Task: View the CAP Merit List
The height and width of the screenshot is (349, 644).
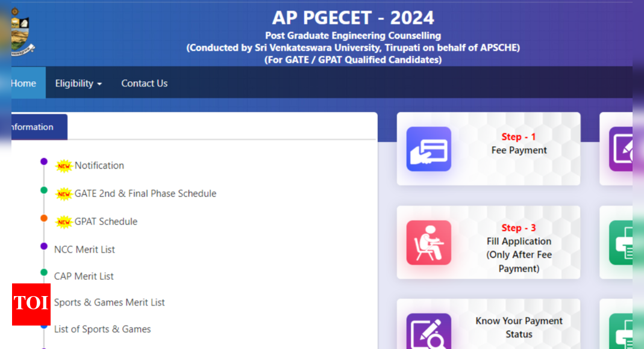Action: 84,276
